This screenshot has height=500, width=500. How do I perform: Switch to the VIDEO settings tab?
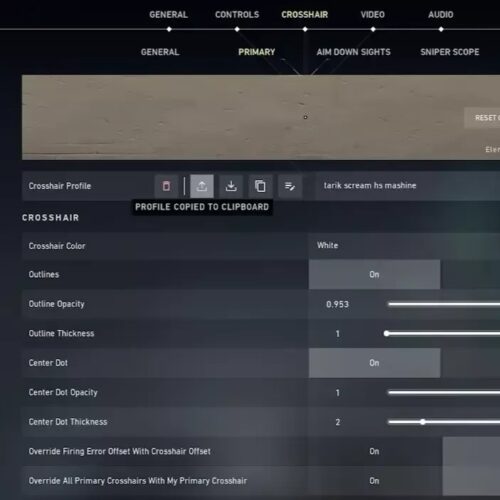pyautogui.click(x=373, y=15)
